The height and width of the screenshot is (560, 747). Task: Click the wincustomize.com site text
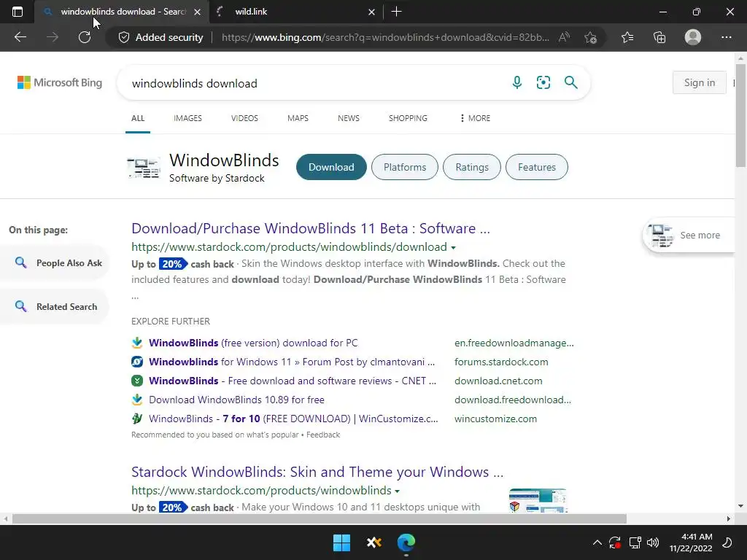click(495, 419)
